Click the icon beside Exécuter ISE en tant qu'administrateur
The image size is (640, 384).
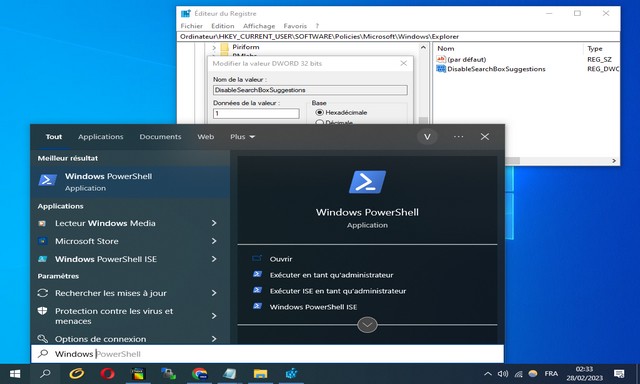click(257, 290)
